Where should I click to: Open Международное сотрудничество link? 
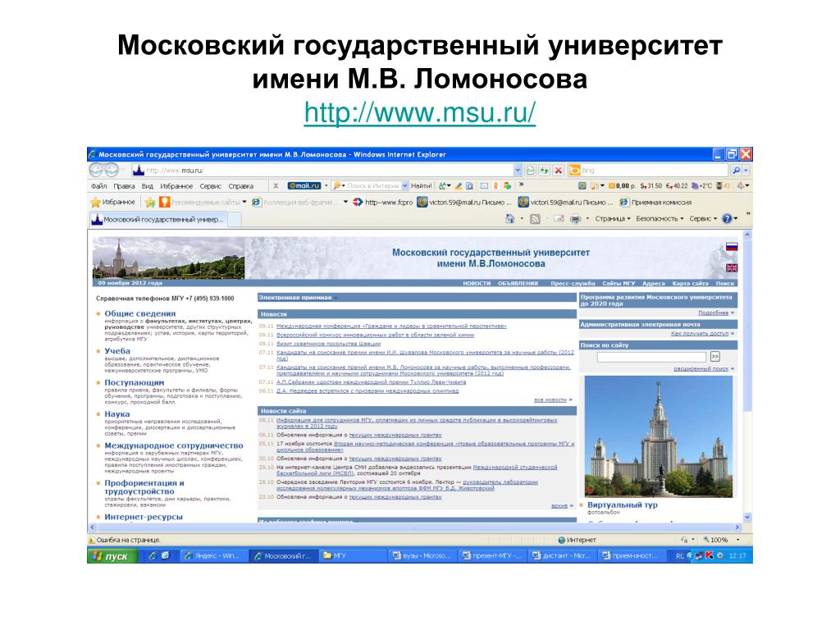(174, 445)
